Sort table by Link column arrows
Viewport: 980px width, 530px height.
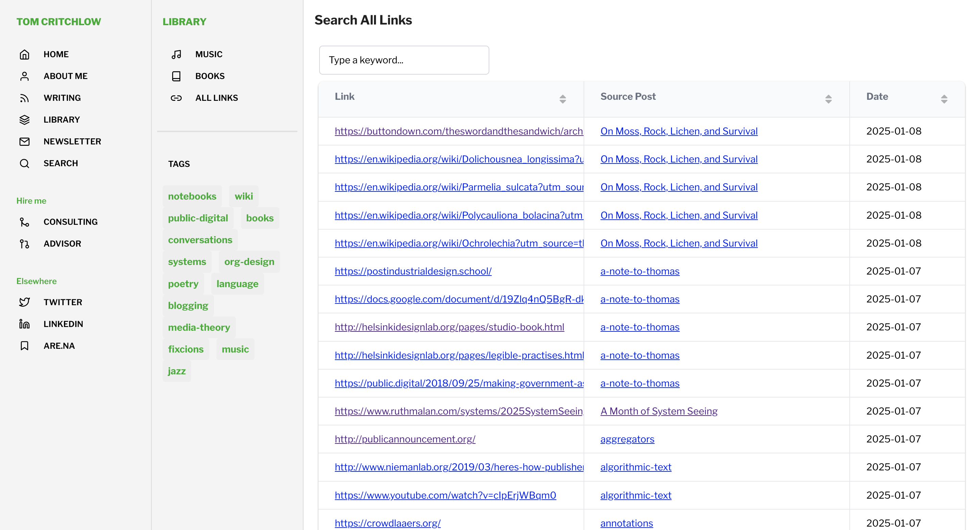[563, 99]
